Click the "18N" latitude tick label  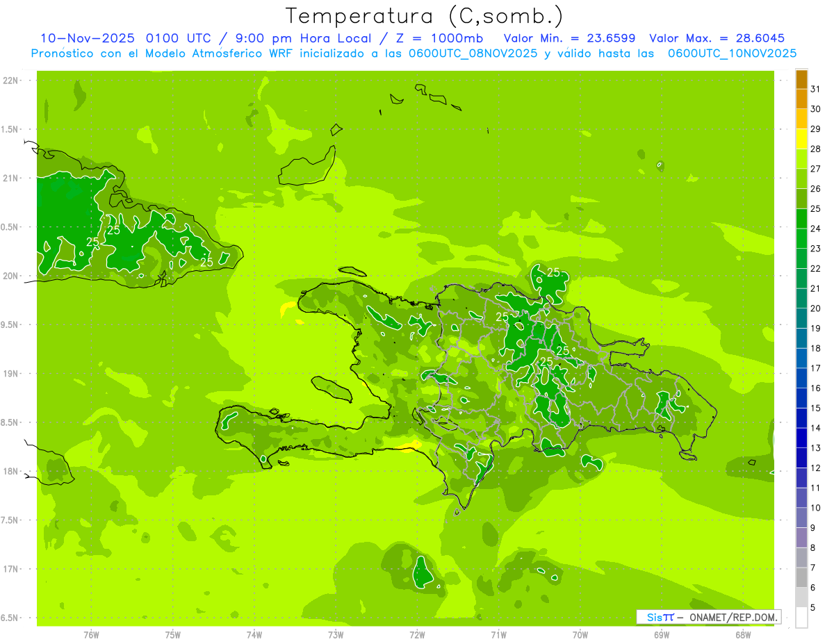12,471
